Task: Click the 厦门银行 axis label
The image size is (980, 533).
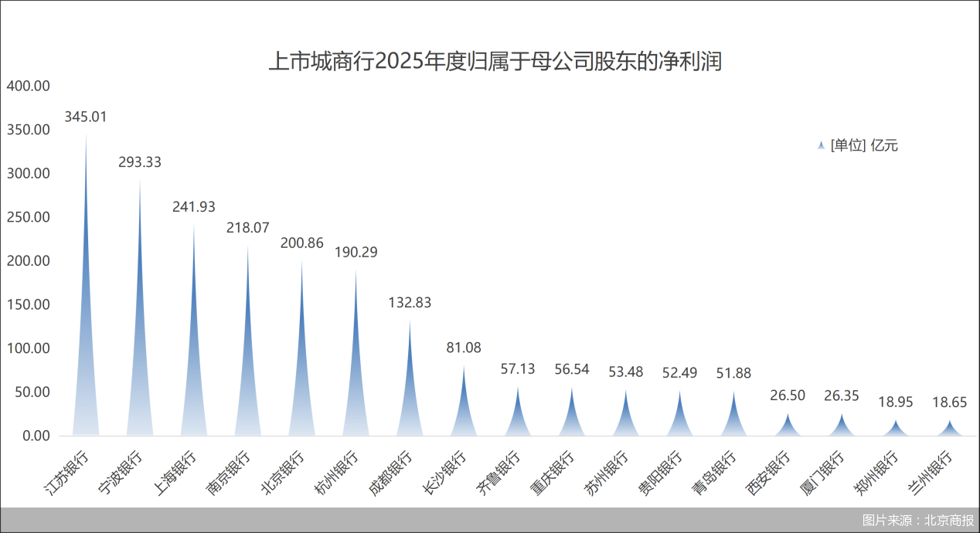Action: click(x=823, y=473)
